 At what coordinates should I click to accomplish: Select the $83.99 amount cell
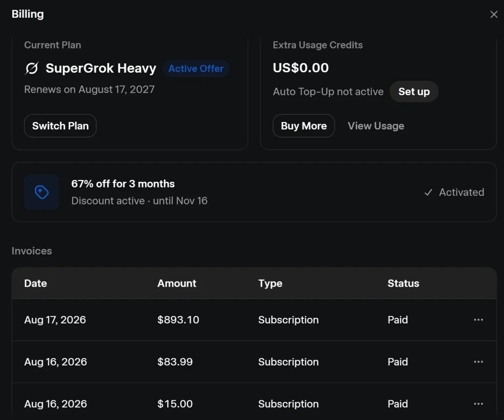pos(175,362)
